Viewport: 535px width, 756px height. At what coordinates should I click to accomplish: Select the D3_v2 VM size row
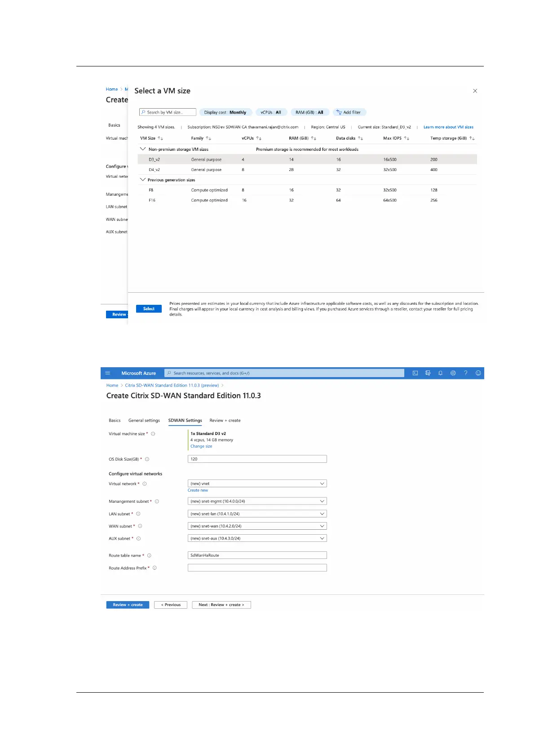(307, 159)
